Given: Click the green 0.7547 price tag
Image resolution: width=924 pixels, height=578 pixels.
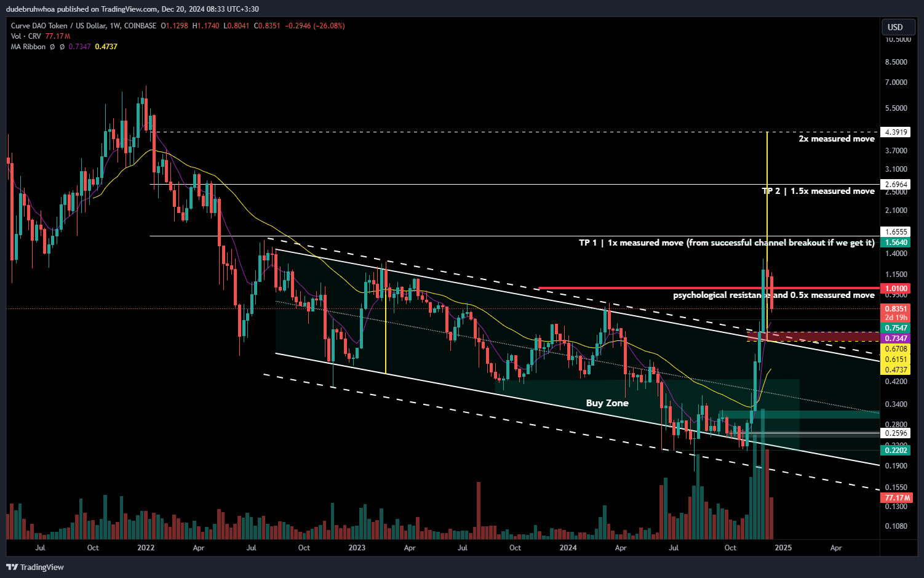Looking at the screenshot, I should tap(896, 328).
